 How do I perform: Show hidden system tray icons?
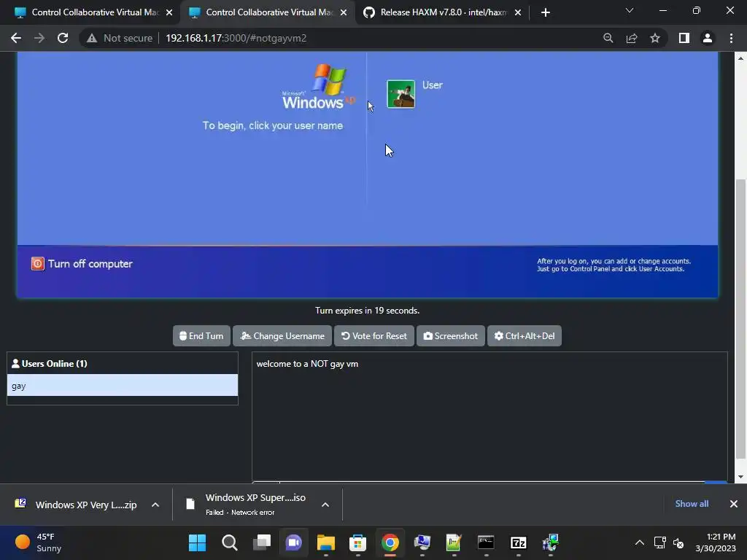(640, 542)
